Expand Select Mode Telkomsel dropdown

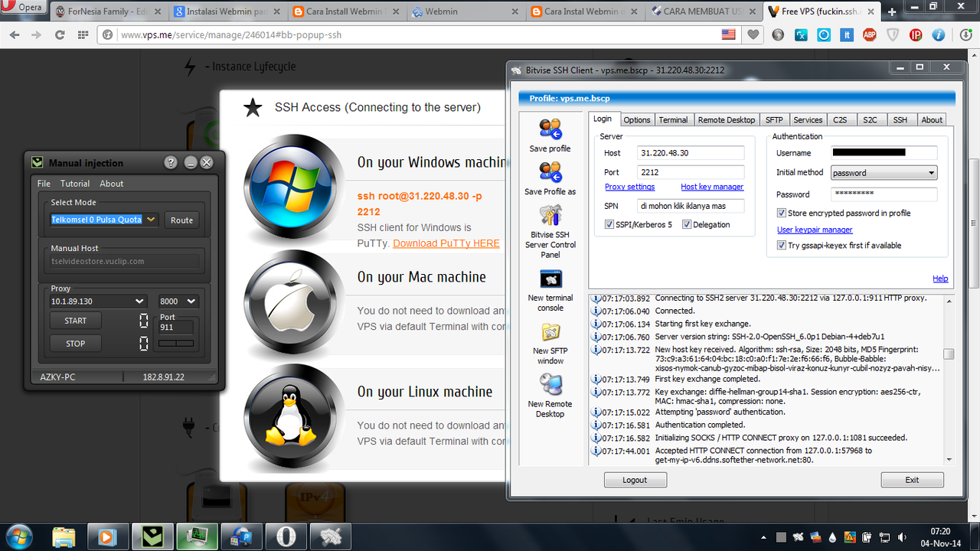coord(151,220)
